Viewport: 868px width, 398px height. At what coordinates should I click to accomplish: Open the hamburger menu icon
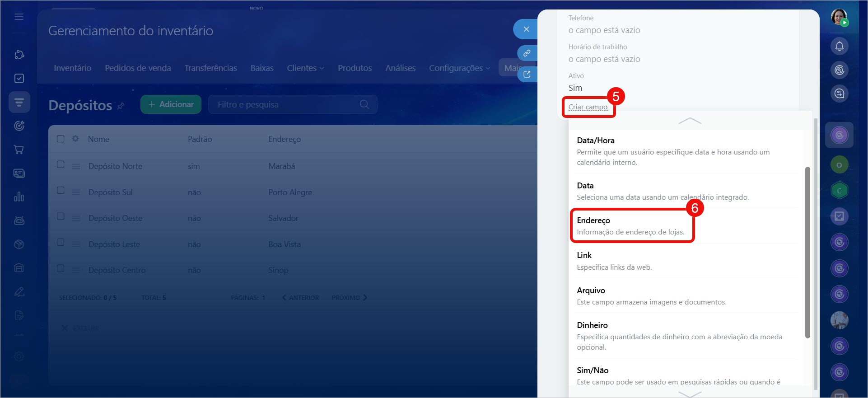coord(19,17)
